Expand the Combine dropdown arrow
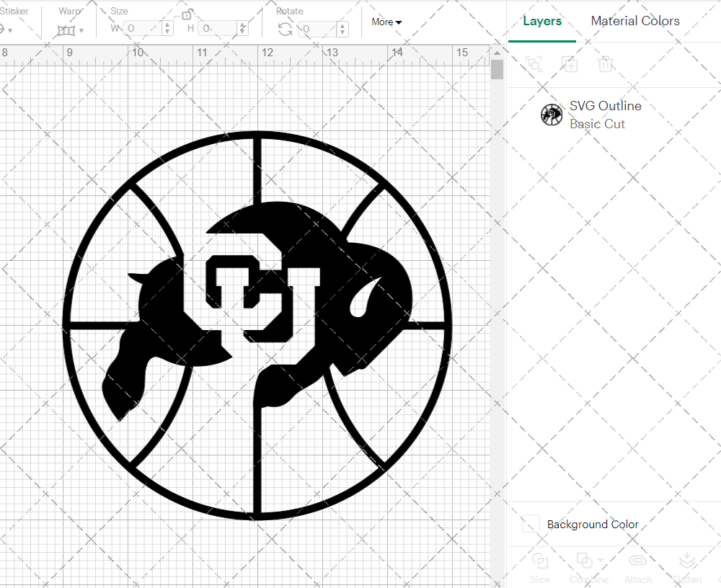This screenshot has width=721, height=588. [600, 561]
